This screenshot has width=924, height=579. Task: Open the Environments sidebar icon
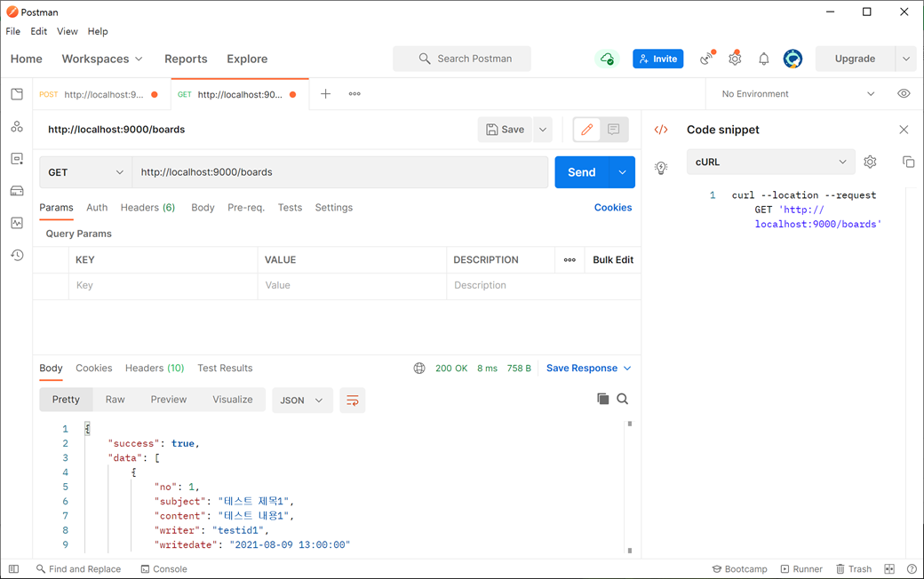tap(17, 158)
